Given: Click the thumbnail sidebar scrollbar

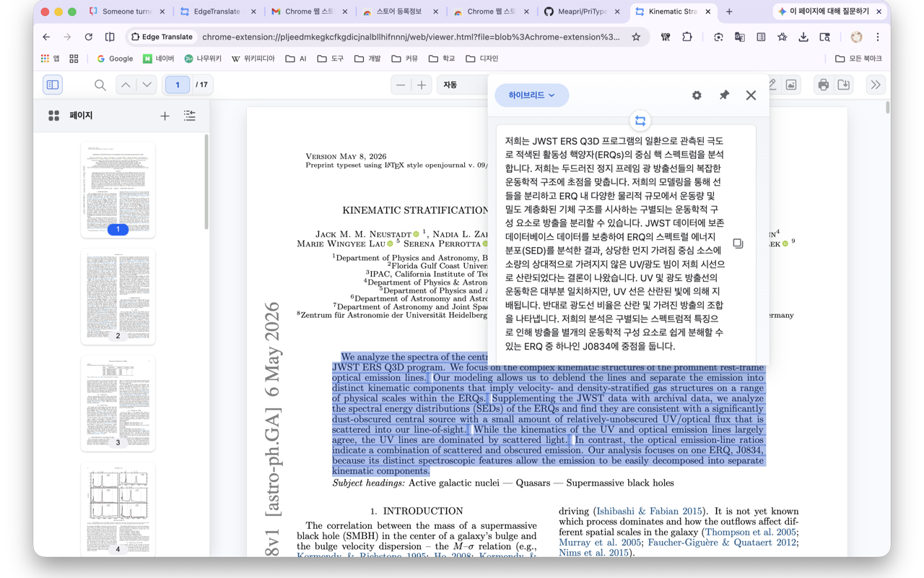Looking at the screenshot, I should point(206,182).
